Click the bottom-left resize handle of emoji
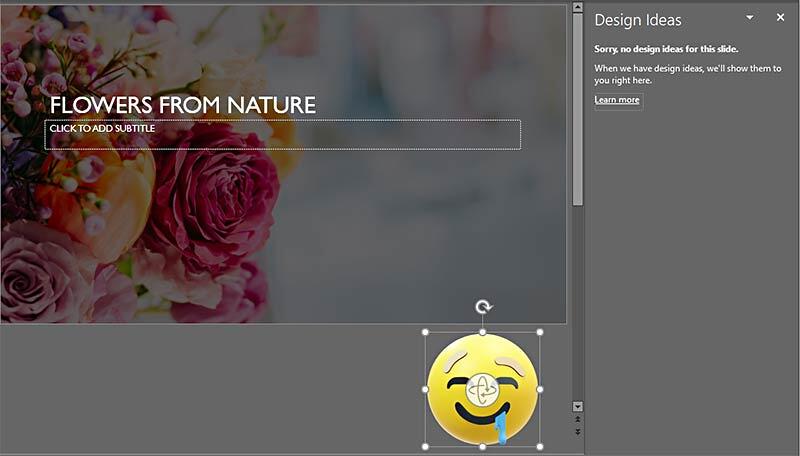This screenshot has height=456, width=800. [x=425, y=446]
